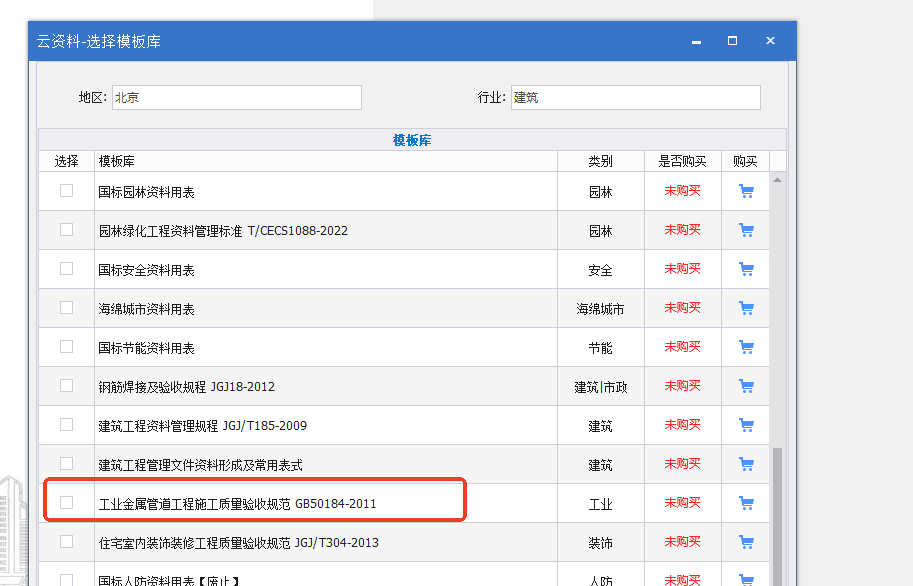Click the 类别 column header
Screen dimensions: 913x586
pyautogui.click(x=600, y=161)
